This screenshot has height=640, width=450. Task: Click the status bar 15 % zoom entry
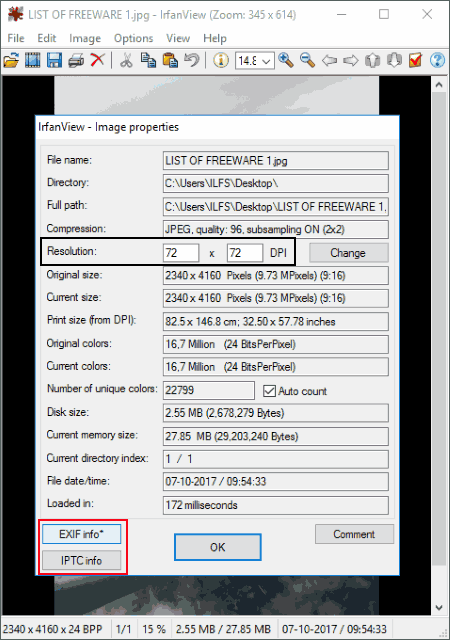click(x=154, y=629)
